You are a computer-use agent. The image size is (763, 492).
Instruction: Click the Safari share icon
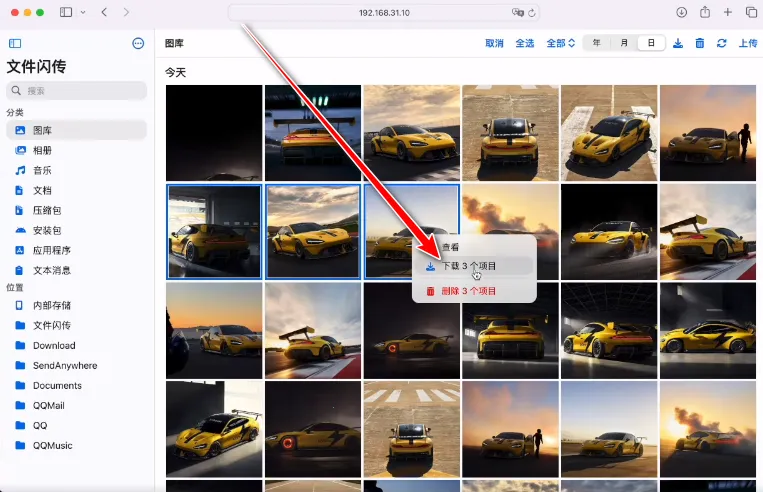coord(705,12)
